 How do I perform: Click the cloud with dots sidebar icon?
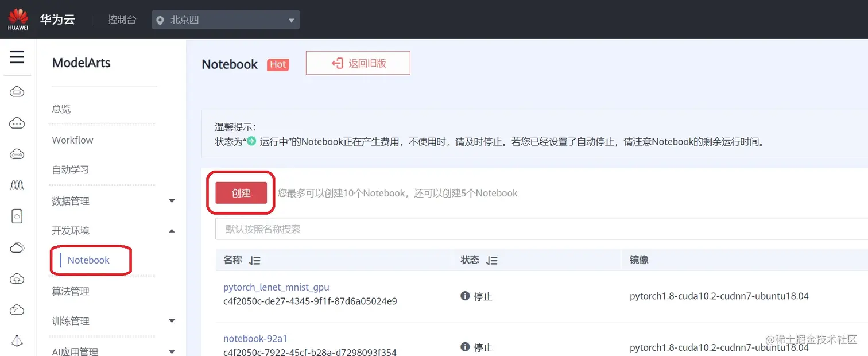[17, 123]
